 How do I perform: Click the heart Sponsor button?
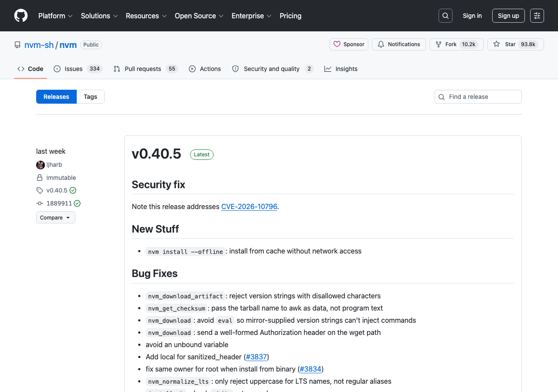(349, 44)
